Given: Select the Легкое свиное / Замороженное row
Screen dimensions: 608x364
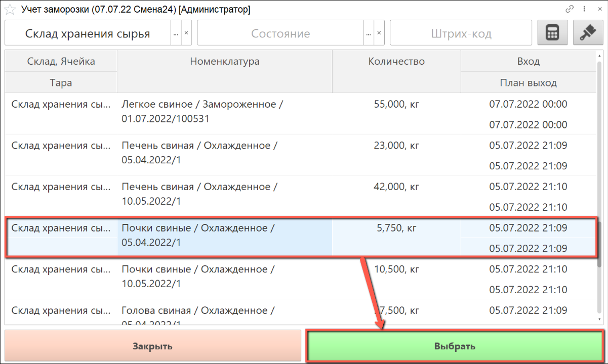Looking at the screenshot, I should [202, 112].
